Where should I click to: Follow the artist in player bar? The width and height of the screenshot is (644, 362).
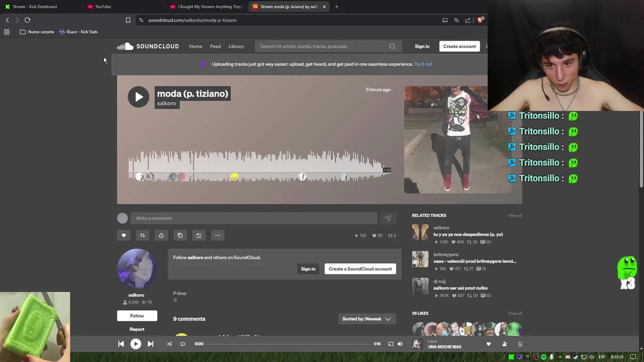[x=505, y=344]
